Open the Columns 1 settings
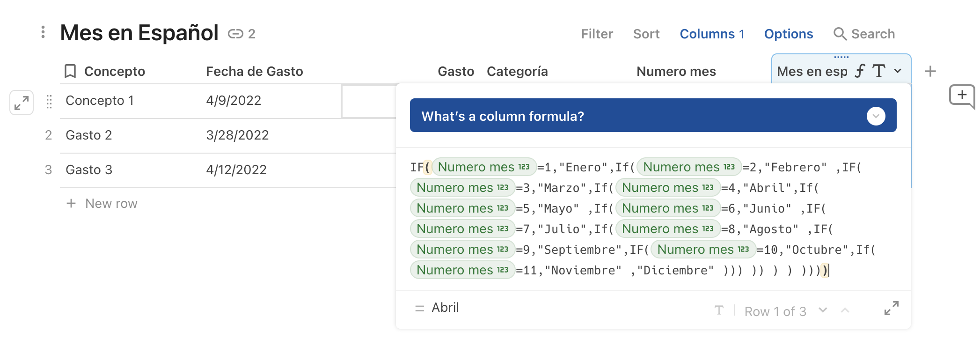The width and height of the screenshot is (980, 354). (711, 34)
